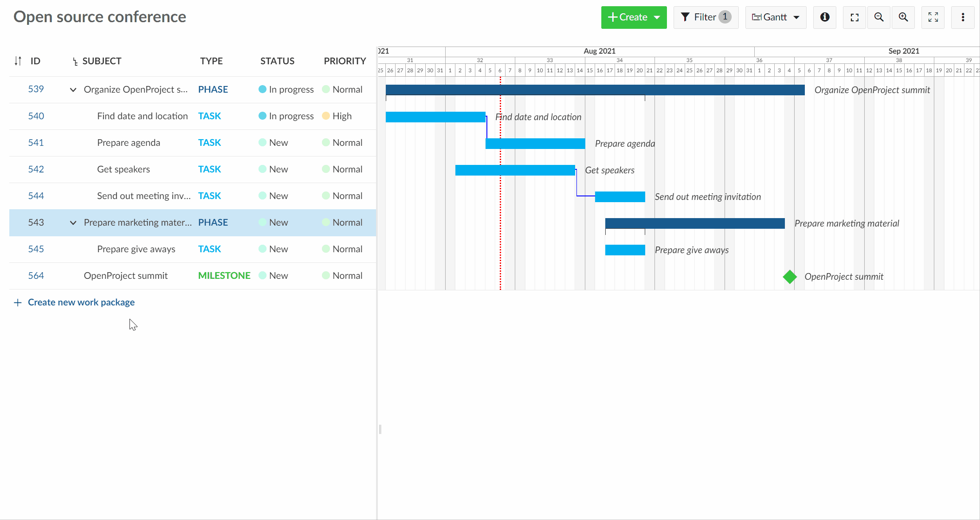Click the Filter funnel icon

point(685,17)
